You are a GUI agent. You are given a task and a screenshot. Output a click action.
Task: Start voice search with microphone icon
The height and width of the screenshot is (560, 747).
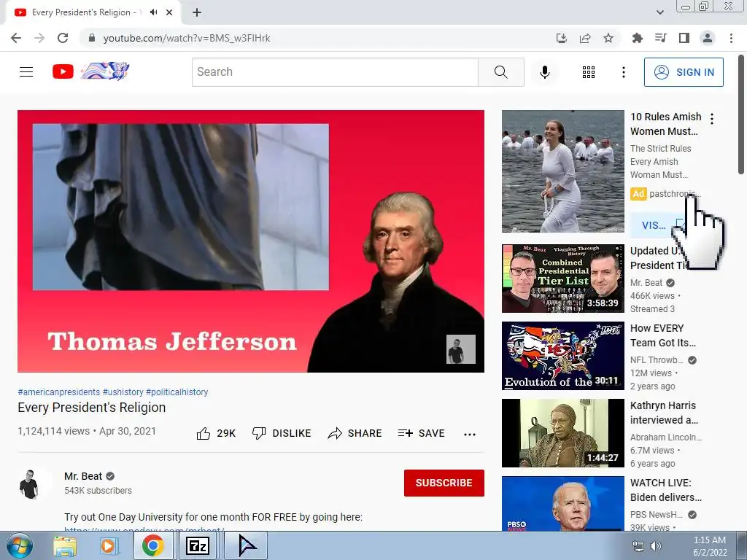click(544, 72)
